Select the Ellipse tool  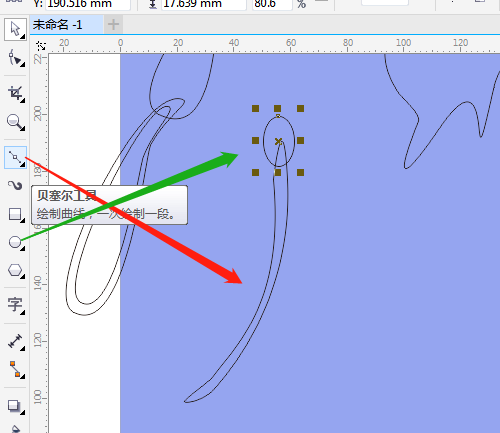coord(15,242)
